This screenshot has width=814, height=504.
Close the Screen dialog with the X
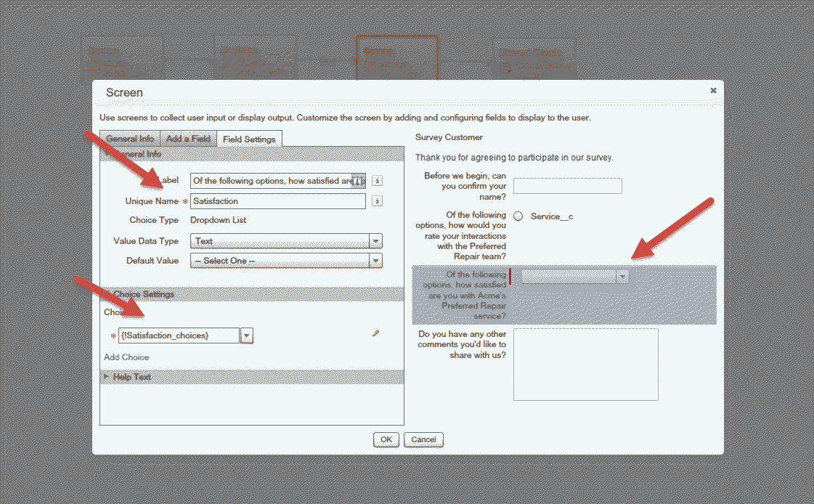713,90
